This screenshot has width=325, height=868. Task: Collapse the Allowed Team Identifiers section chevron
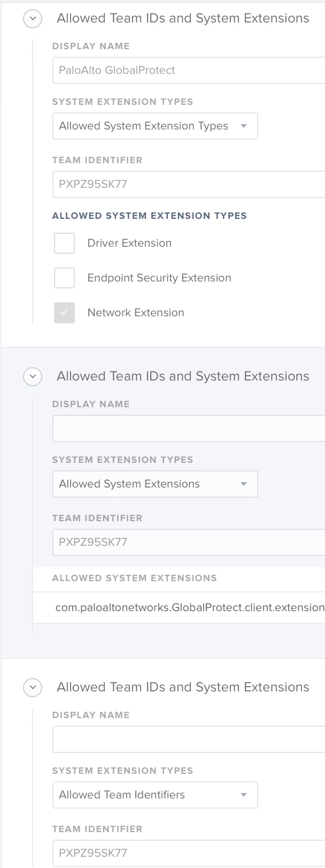(x=33, y=688)
